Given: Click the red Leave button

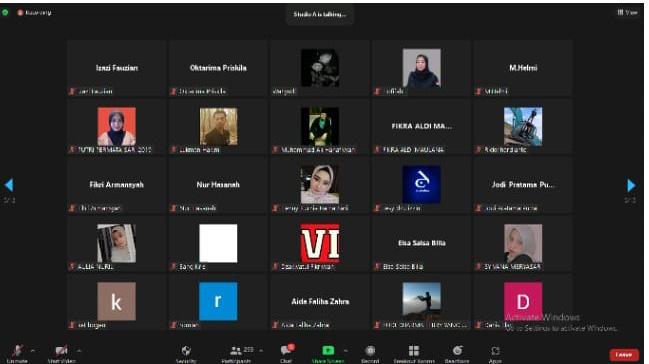Looking at the screenshot, I should click(x=623, y=354).
